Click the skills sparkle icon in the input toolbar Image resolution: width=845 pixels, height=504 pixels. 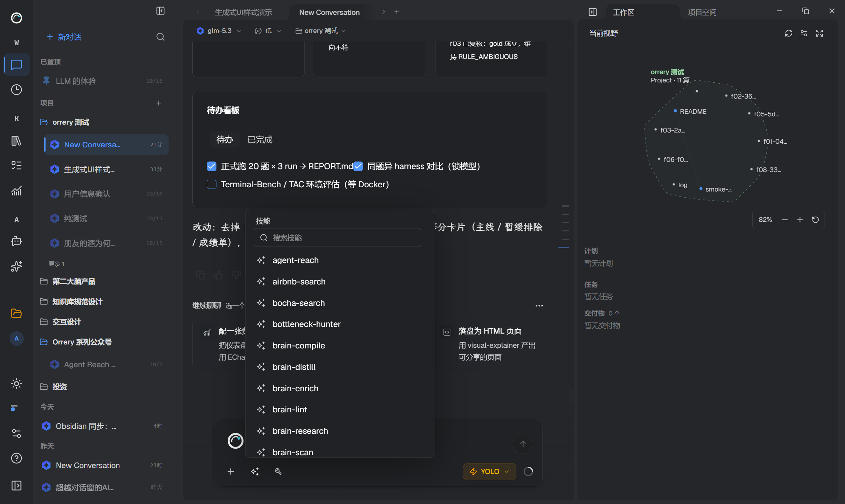(255, 471)
